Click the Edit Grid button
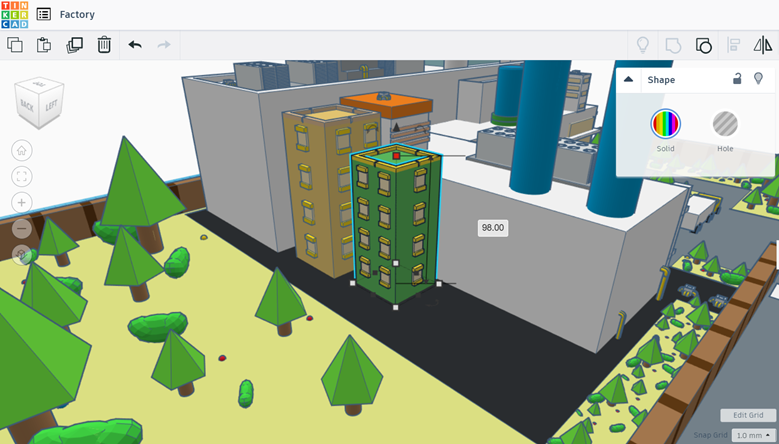The height and width of the screenshot is (444, 779). (748, 415)
